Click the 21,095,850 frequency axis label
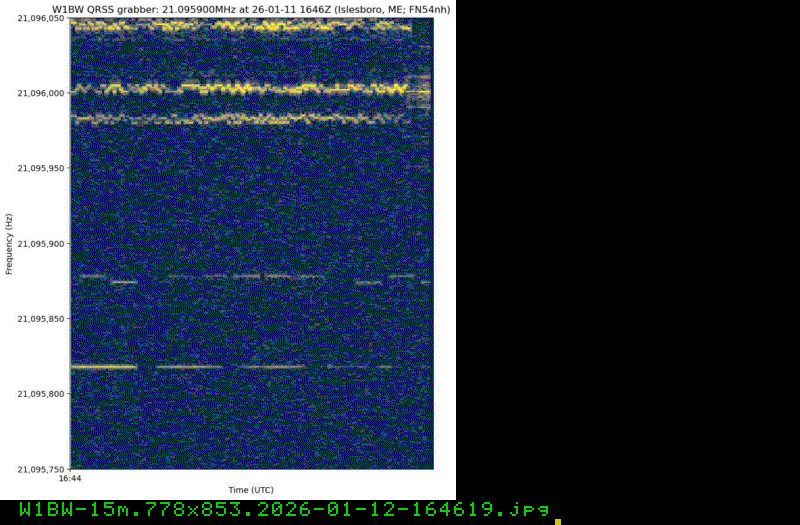Viewport: 800px width, 525px height. [41, 319]
